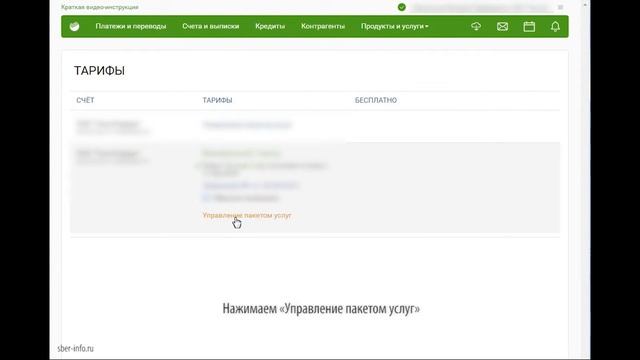Screen dimensions: 640x360
Task: Click the Sberbank logo icon
Action: point(74,27)
